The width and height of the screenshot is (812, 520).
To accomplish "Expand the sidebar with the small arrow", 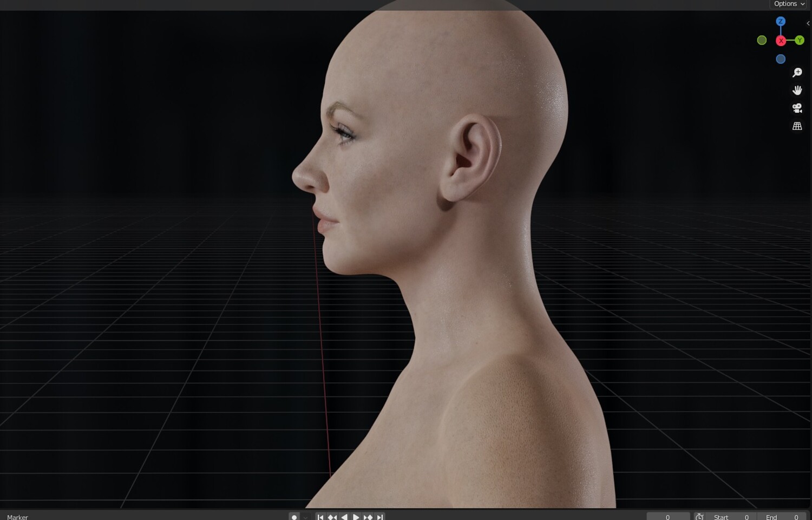I will 808,23.
